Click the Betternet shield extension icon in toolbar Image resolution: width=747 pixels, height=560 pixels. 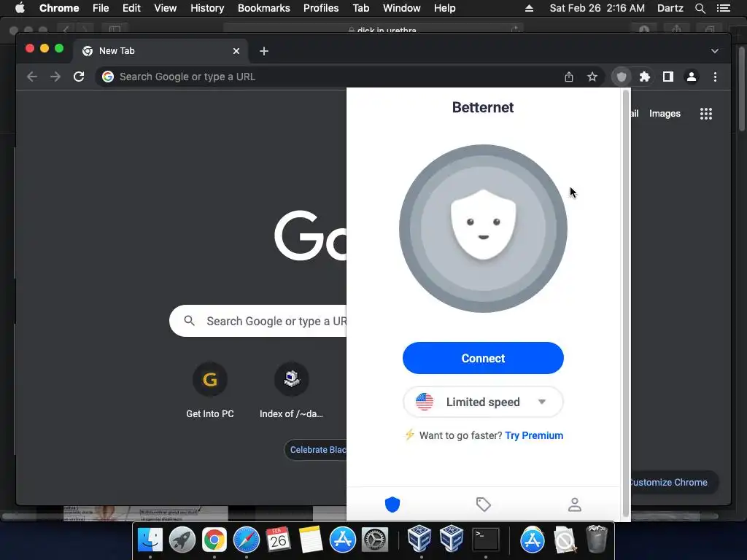[622, 77]
